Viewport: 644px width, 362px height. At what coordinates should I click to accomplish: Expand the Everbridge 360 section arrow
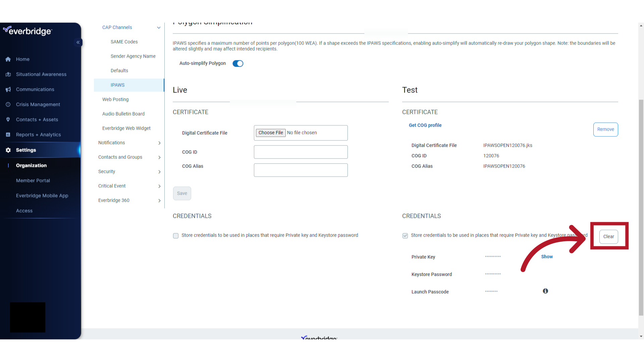pos(159,201)
